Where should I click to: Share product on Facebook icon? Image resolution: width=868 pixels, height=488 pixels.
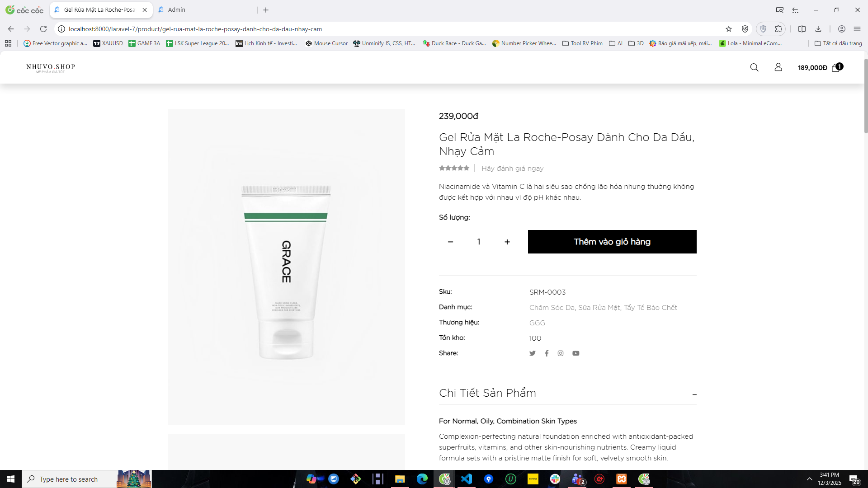(547, 353)
